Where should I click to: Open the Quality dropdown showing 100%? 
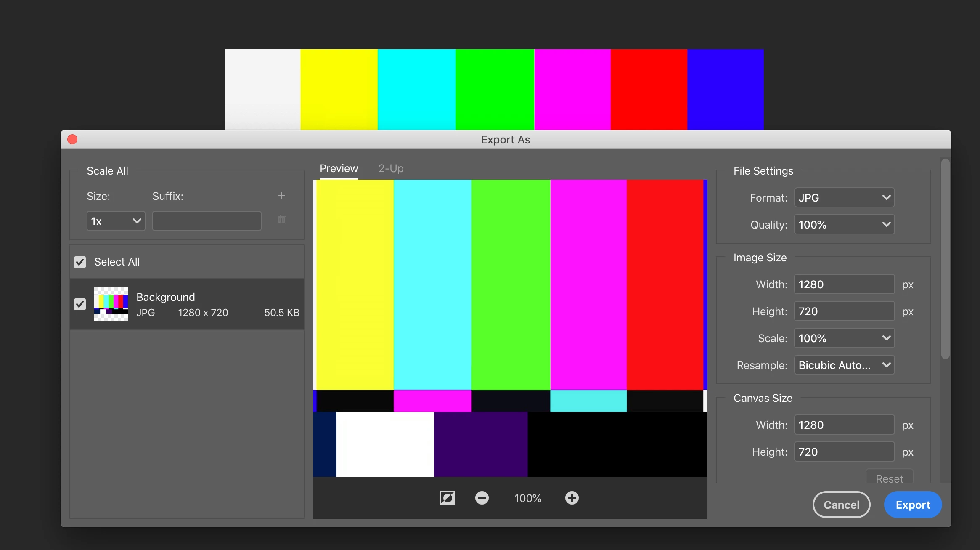point(844,224)
